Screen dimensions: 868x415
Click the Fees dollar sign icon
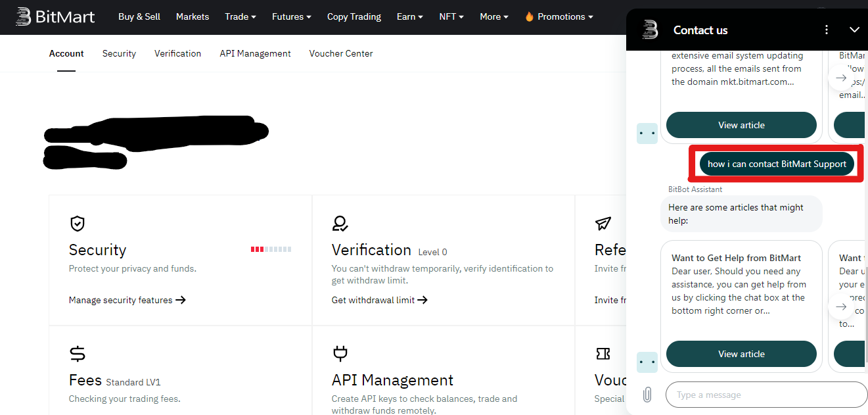pos(78,354)
